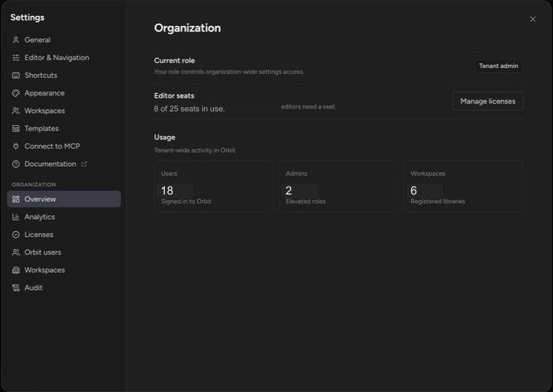The image size is (553, 392).
Task: Click the Settings sidebar title
Action: pyautogui.click(x=27, y=17)
